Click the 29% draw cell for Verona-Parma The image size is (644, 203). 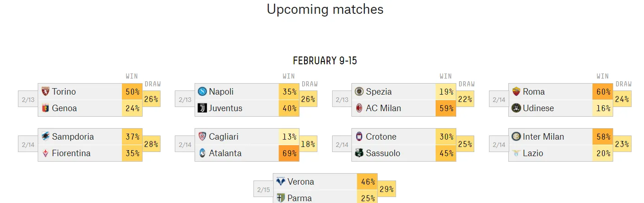[x=386, y=189]
